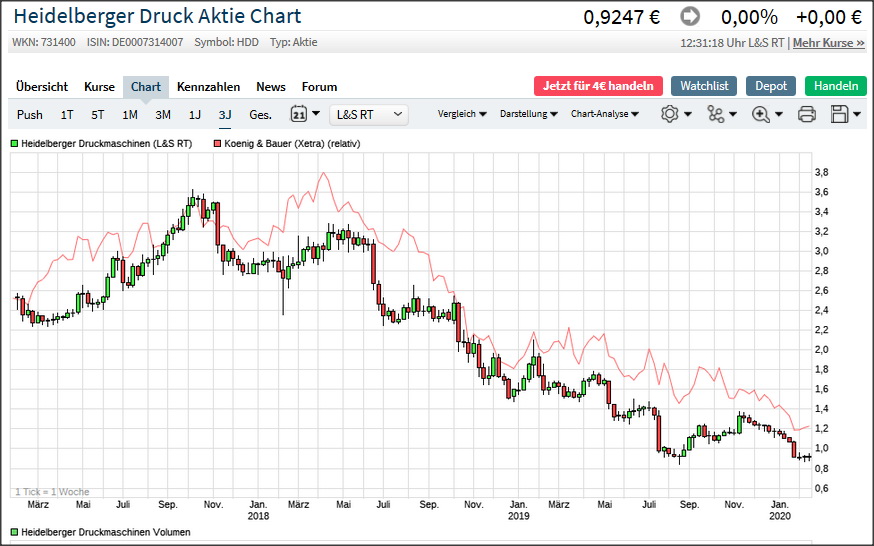Follow the 'Mehr Kurse' link
The height and width of the screenshot is (546, 874).
pos(828,43)
